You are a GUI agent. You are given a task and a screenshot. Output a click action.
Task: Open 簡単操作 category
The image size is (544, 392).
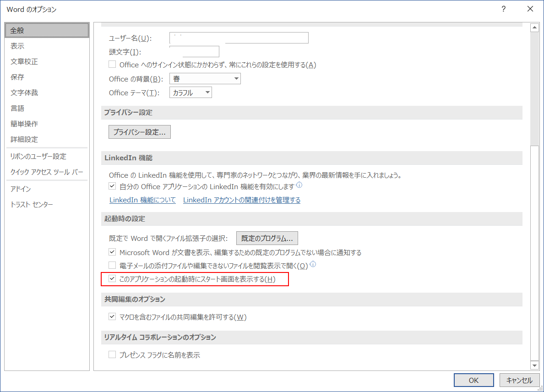pos(47,124)
